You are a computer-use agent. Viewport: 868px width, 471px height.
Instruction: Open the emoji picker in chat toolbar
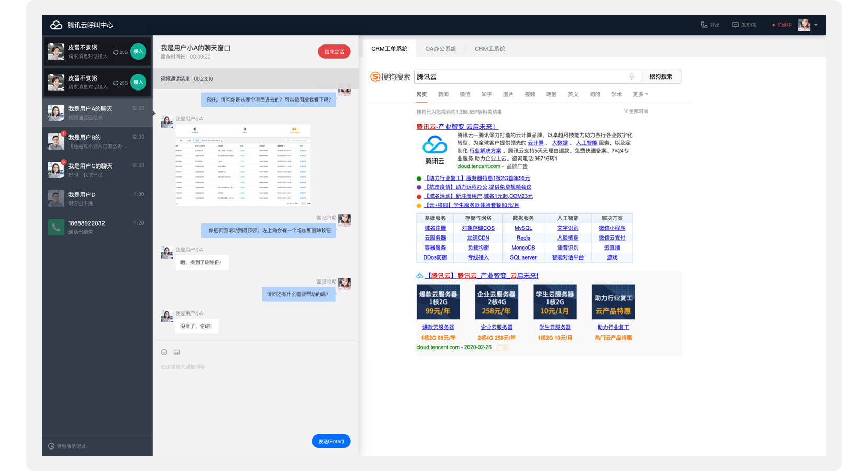tap(164, 352)
